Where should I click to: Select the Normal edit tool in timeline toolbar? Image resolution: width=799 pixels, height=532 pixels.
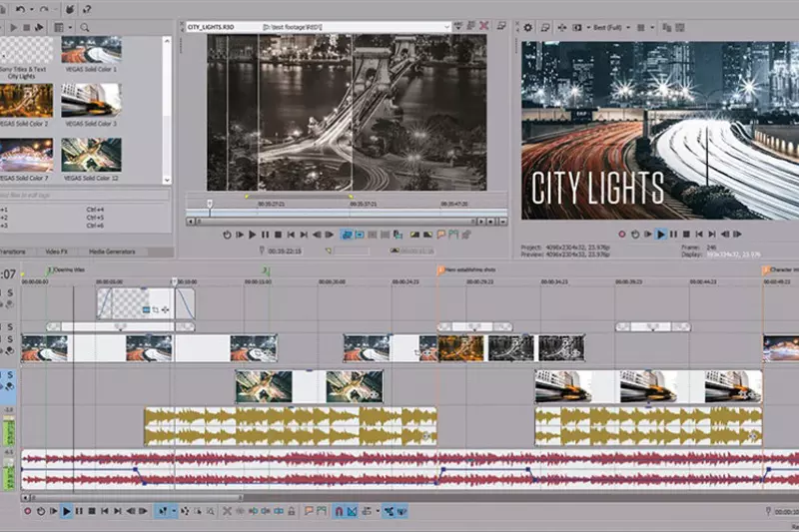coord(163,511)
